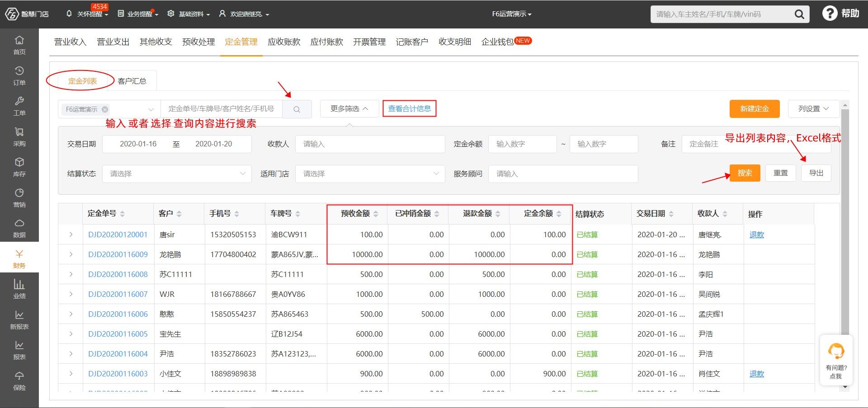
Task: Click 退款 for order DJD20200120001
Action: click(x=757, y=234)
